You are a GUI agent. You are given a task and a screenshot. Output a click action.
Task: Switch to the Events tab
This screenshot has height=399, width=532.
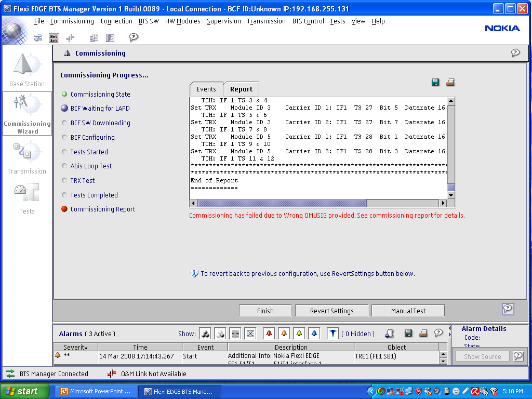(x=206, y=89)
